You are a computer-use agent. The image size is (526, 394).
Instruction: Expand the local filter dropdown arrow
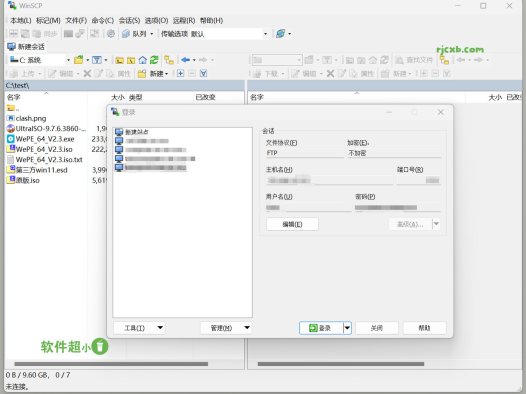(106, 60)
